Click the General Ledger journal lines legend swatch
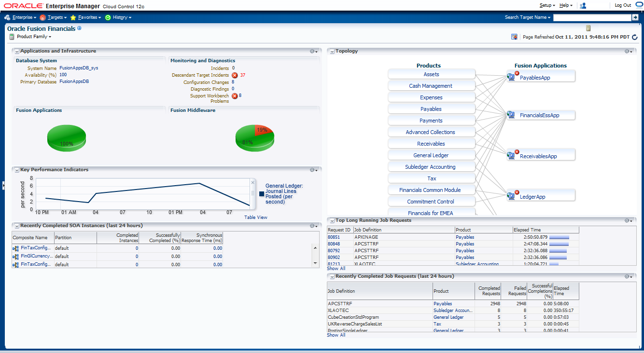 [262, 194]
